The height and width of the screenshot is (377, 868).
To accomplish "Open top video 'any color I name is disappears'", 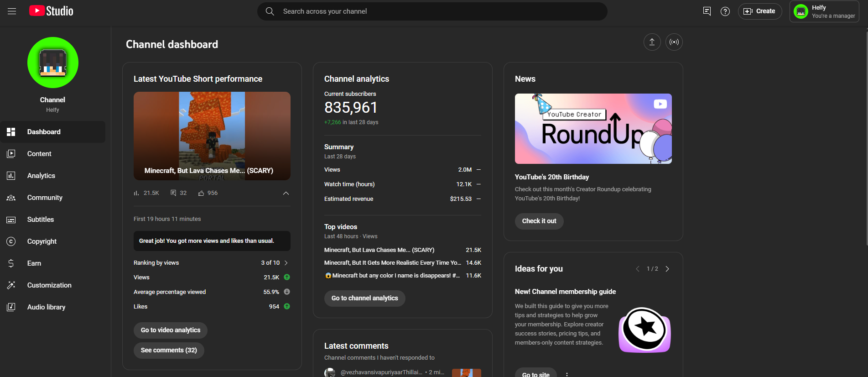I will coord(392,276).
